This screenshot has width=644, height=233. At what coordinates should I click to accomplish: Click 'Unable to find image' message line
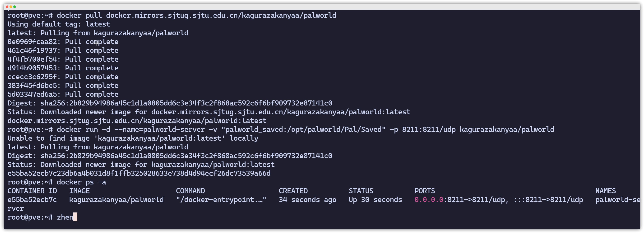[x=133, y=138]
